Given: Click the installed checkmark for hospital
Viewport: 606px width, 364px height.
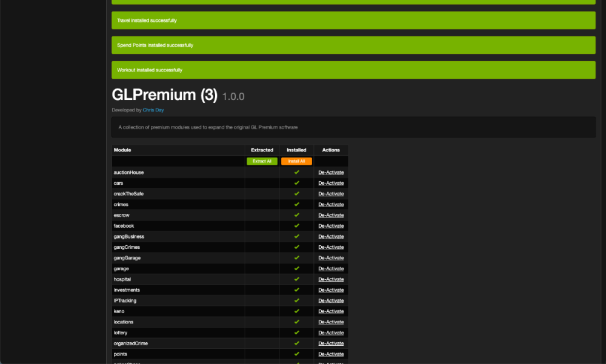Looking at the screenshot, I should 297,279.
